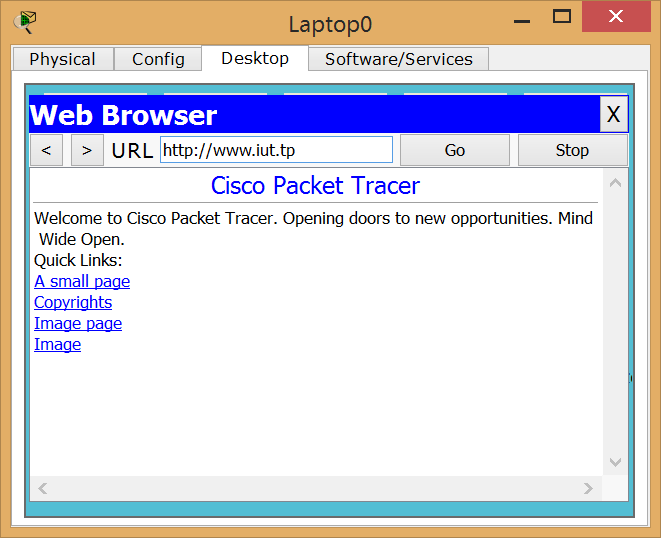661x538 pixels.
Task: Open the 'Image' link
Action: coord(57,344)
